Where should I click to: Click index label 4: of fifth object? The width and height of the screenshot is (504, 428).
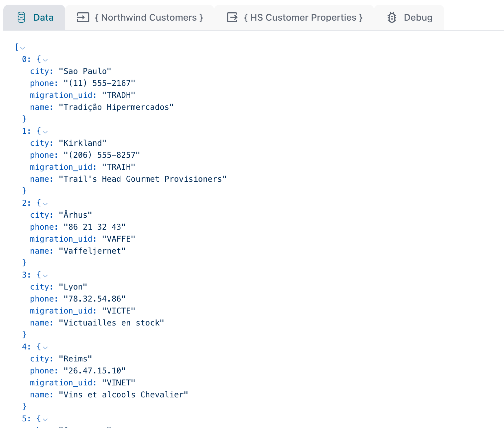(27, 347)
